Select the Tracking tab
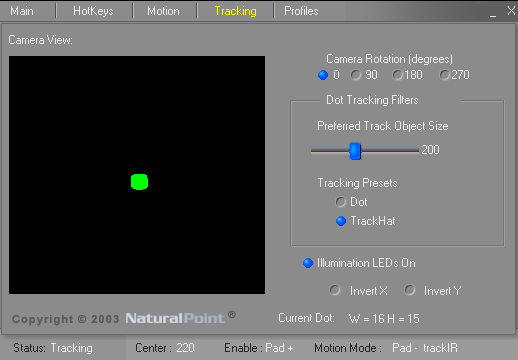 tap(235, 11)
